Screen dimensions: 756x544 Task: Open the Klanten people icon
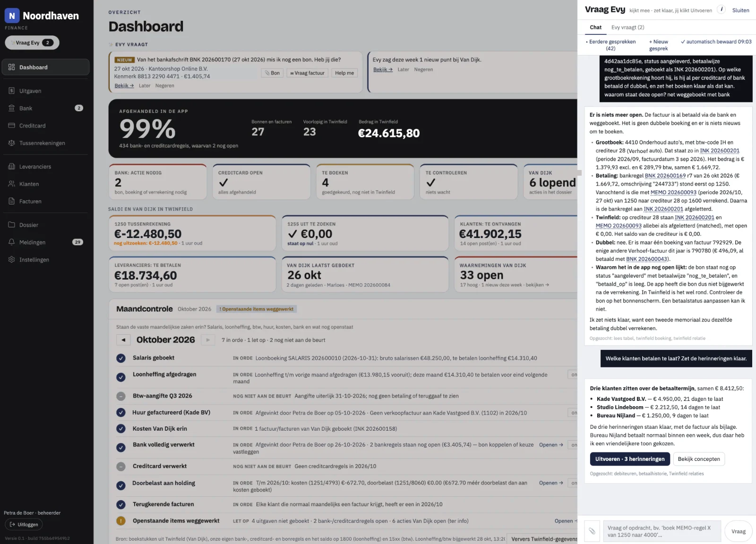pyautogui.click(x=12, y=184)
